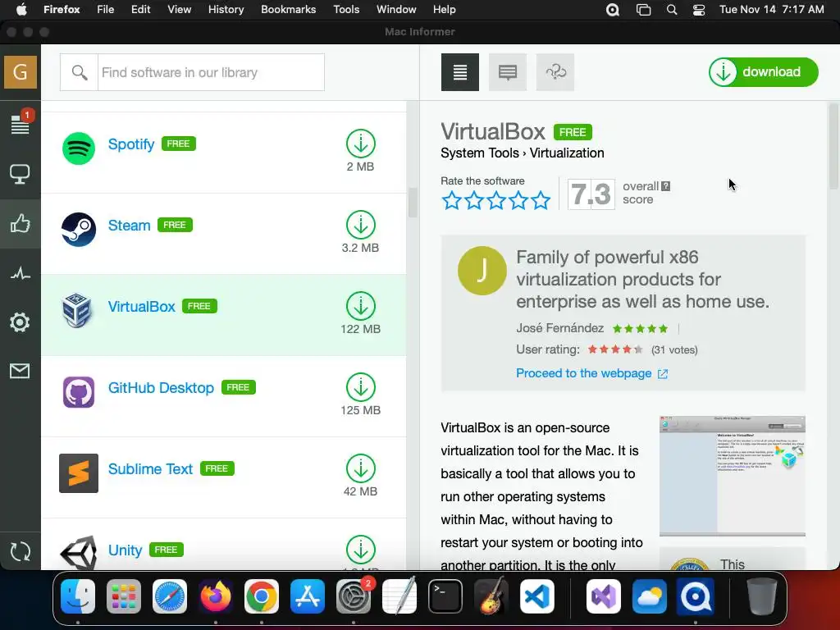Download Unity using its green arrow icon
840x630 pixels.
point(361,550)
